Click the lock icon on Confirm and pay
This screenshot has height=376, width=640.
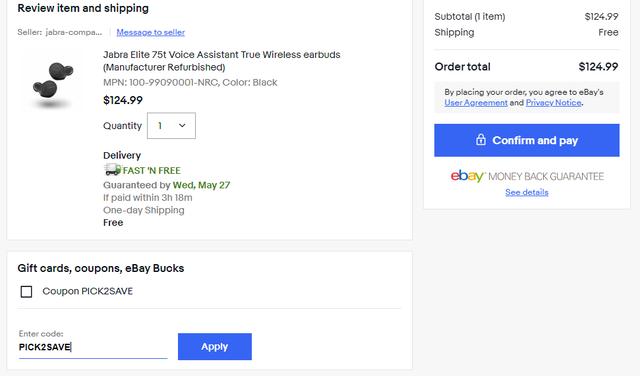click(x=481, y=140)
